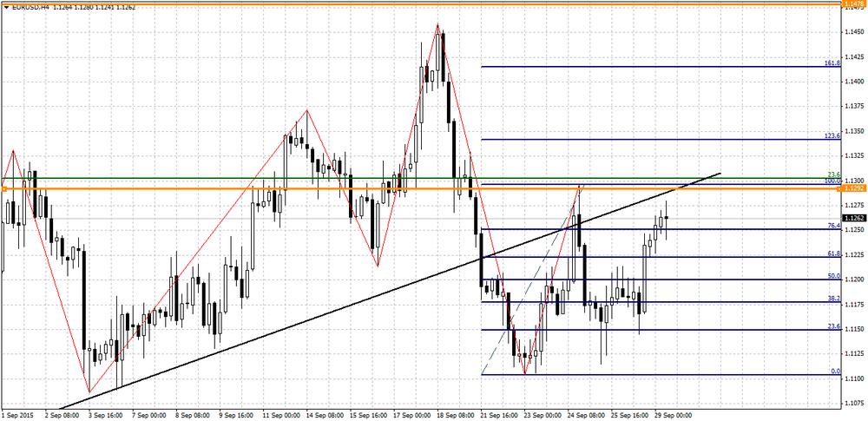Click the green 23.6 level label
Screen dimensions: 868x421
[835, 174]
